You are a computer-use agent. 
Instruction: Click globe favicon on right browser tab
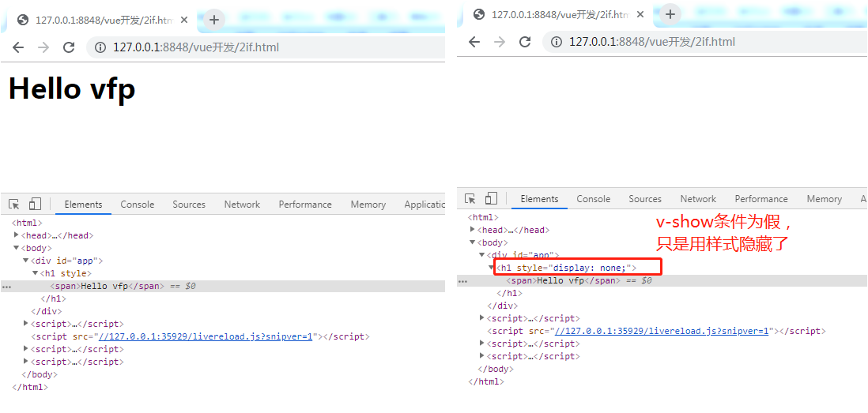(x=479, y=14)
